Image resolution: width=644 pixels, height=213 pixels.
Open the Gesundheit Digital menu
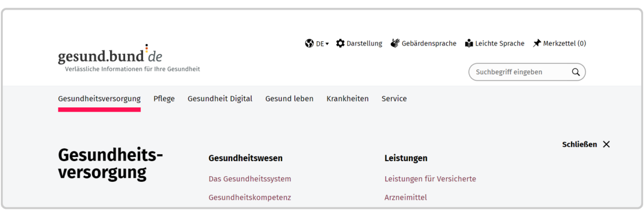point(220,99)
